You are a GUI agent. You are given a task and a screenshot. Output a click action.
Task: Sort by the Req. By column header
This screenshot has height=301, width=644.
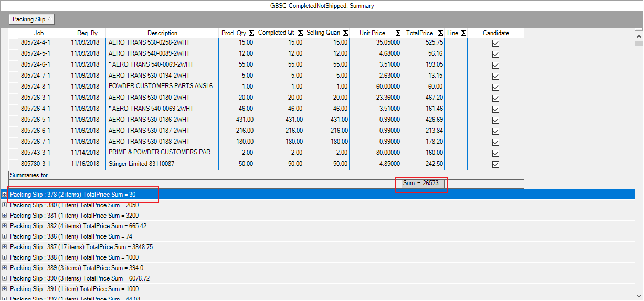coord(87,33)
